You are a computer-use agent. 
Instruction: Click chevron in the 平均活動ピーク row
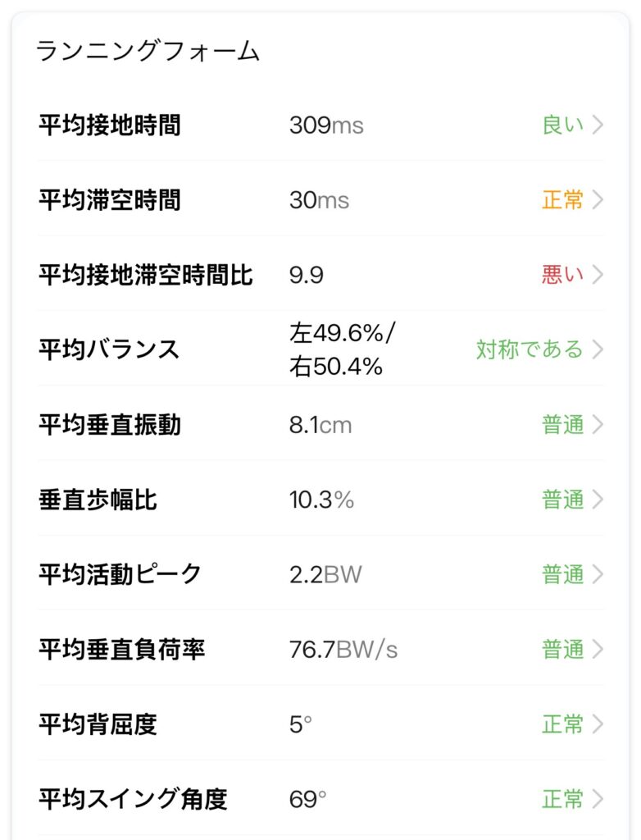[x=598, y=574]
